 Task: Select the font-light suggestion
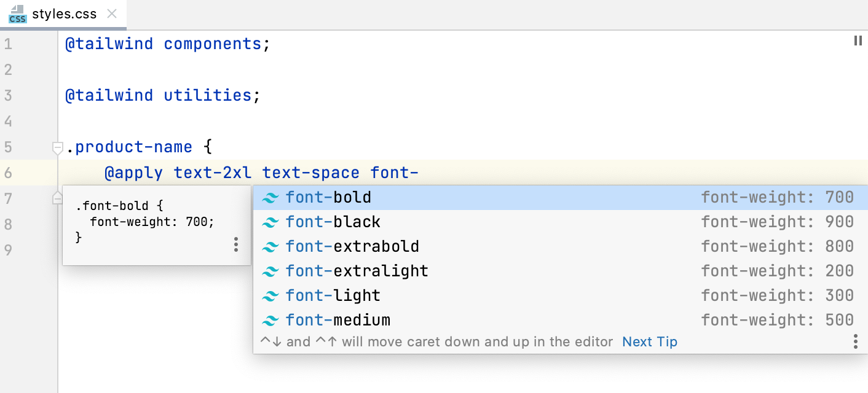pos(333,295)
